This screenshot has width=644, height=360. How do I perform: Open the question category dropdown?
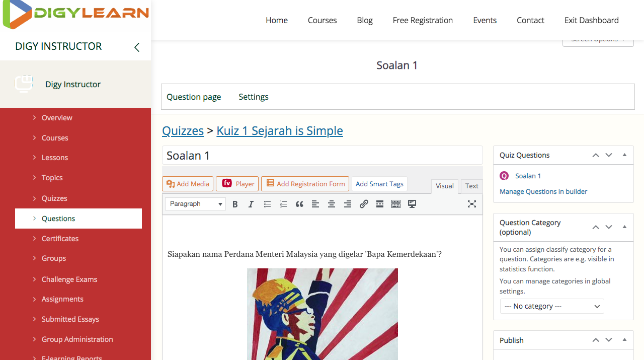pyautogui.click(x=551, y=306)
